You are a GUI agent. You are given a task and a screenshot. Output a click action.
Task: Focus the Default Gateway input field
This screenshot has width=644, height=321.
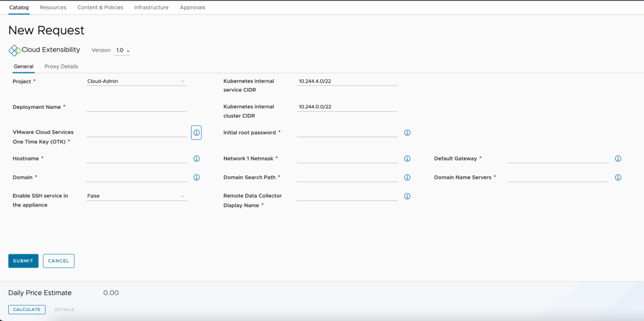pyautogui.click(x=558, y=158)
